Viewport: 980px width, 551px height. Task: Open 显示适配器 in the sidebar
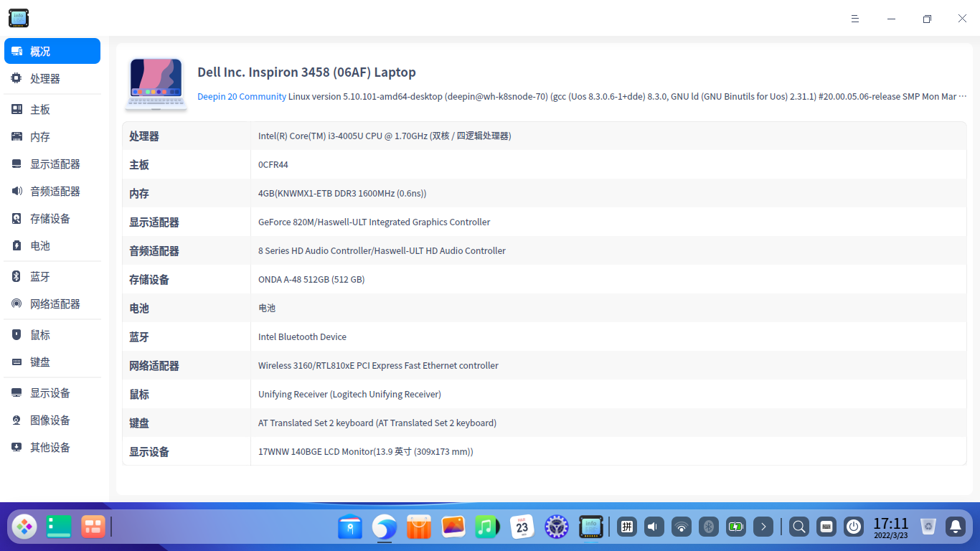(x=52, y=164)
